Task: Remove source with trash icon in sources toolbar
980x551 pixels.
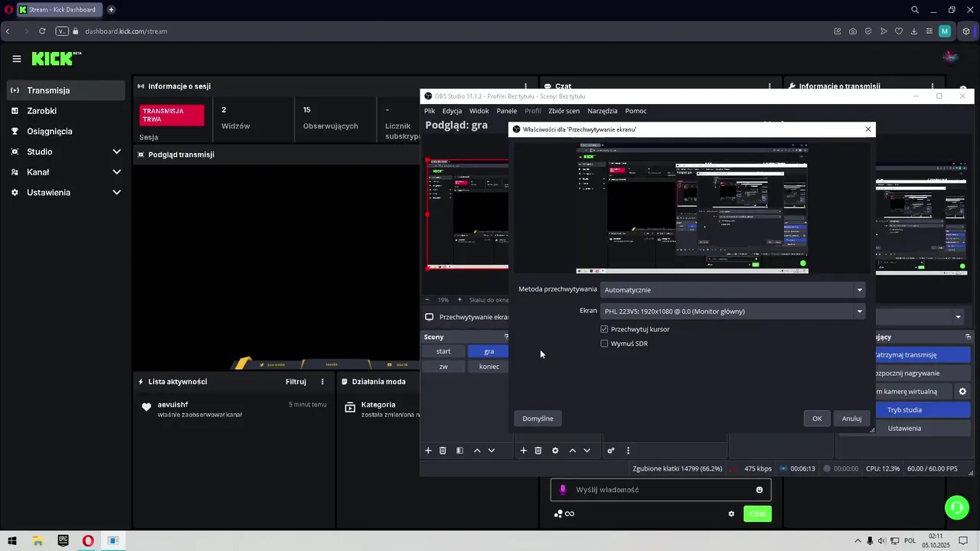Action: pos(538,451)
